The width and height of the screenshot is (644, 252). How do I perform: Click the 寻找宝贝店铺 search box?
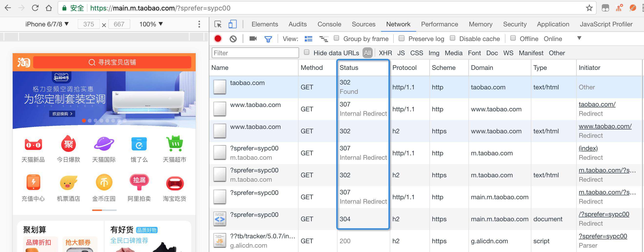click(x=112, y=62)
